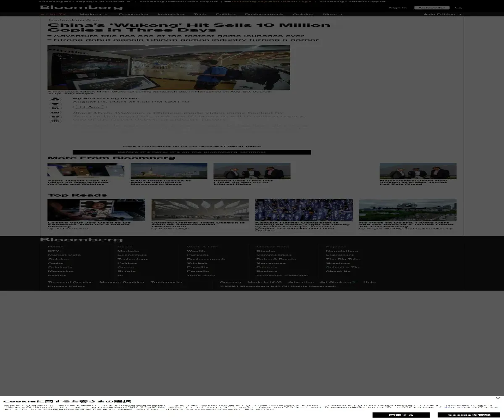Image resolution: width=504 pixels, height=420 pixels.
Task: Click Privacy Policy in the footer
Action: click(66, 286)
